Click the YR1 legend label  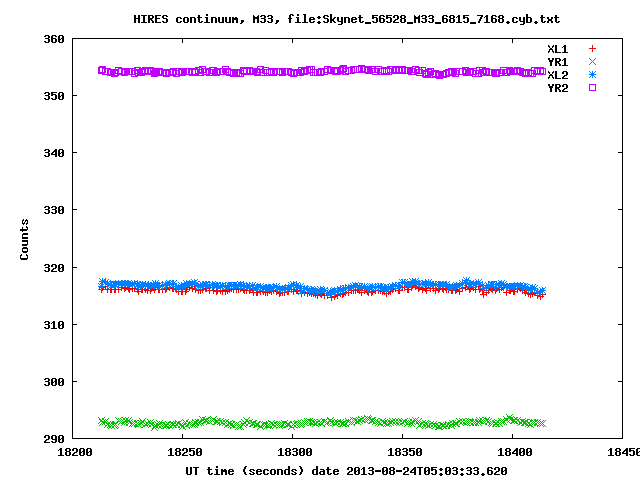pos(558,62)
